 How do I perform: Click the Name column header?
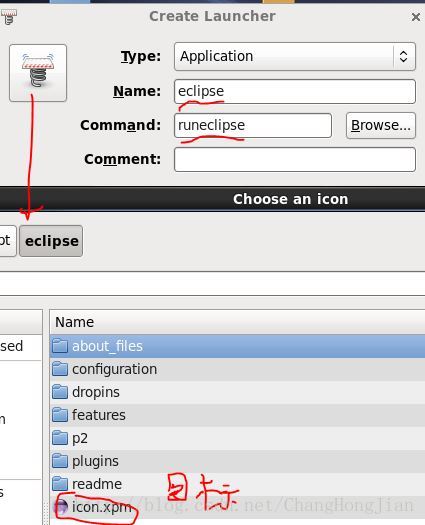[x=237, y=322]
